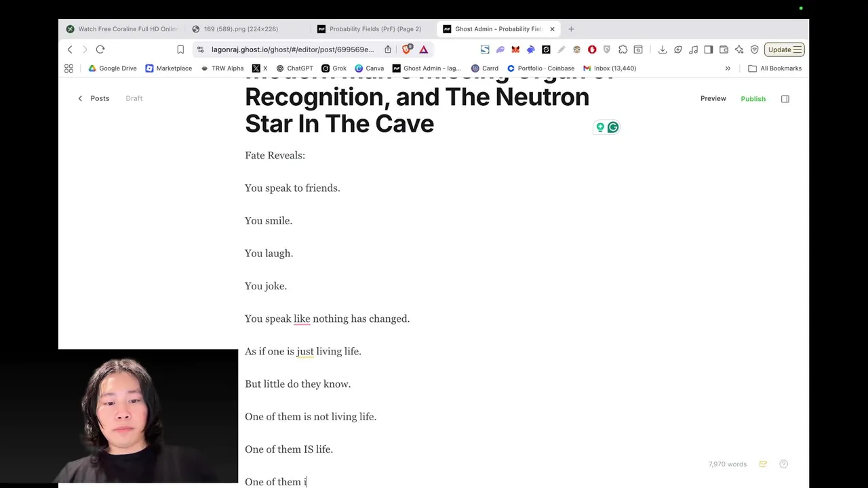868x488 pixels.
Task: Open the red Opera-style O extension
Action: tap(592, 49)
